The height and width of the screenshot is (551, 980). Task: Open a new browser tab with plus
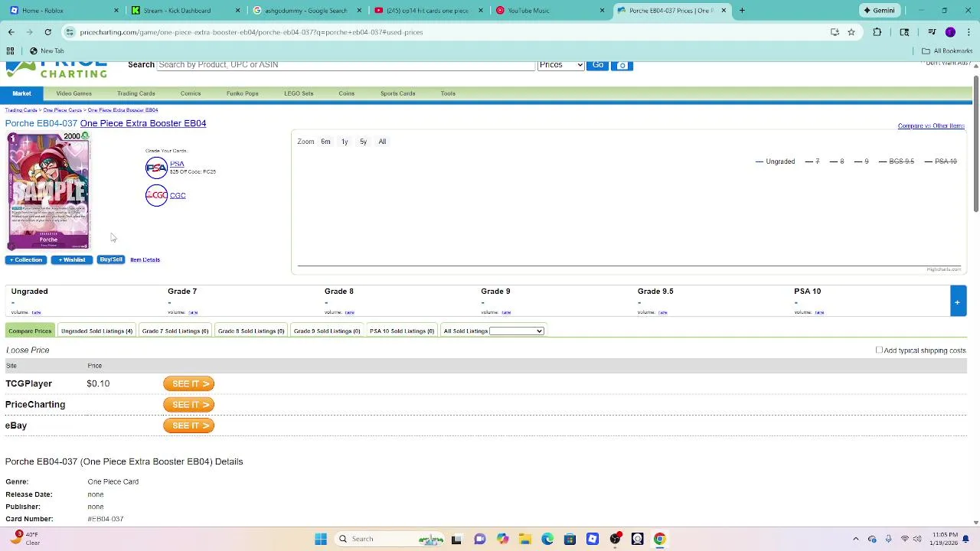[x=742, y=10]
